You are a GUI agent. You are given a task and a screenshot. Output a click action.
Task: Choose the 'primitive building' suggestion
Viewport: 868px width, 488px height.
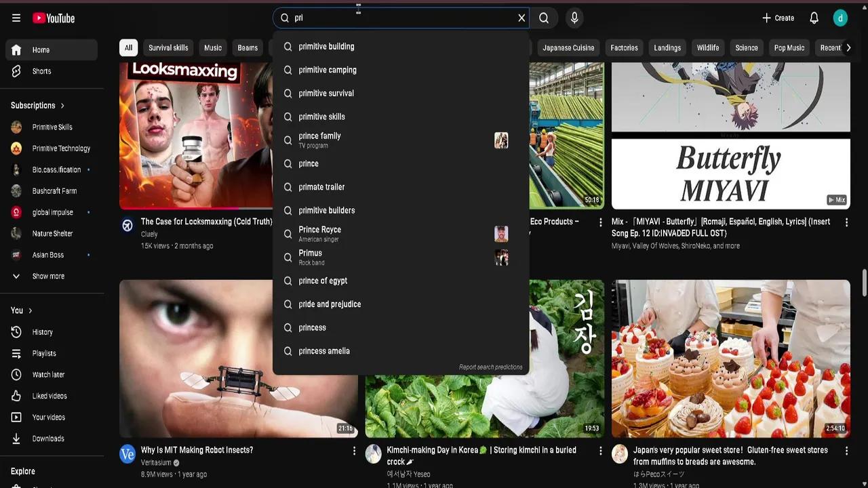pos(401,47)
